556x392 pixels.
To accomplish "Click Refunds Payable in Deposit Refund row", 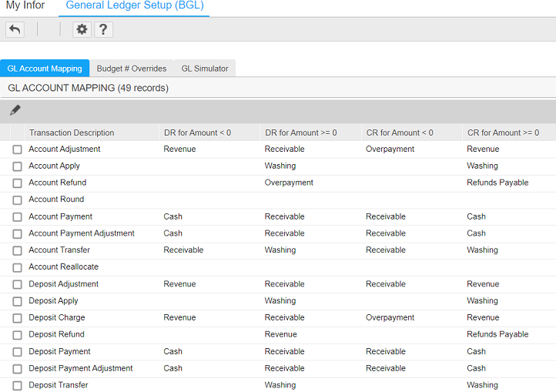I will [x=497, y=334].
